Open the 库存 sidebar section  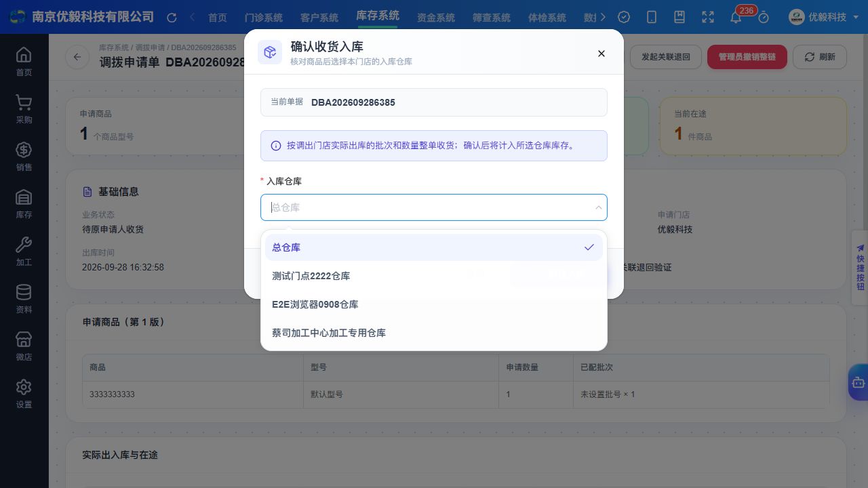click(24, 203)
